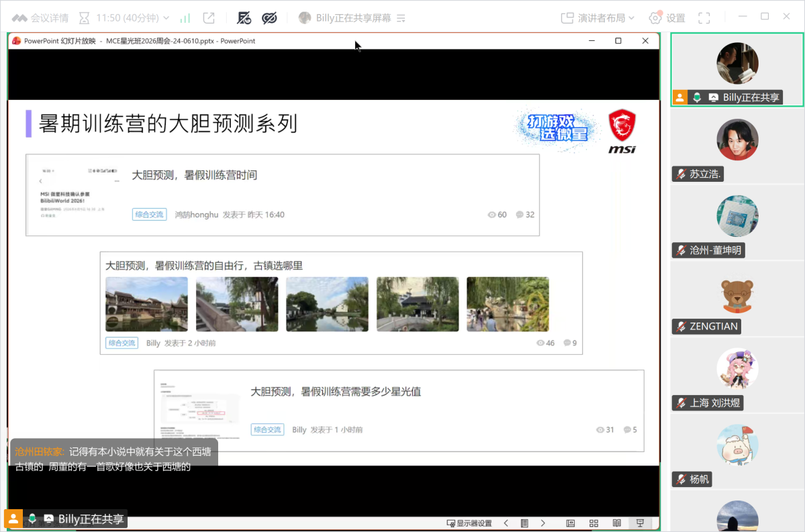Switch to normal view icon
805x532 pixels.
(x=571, y=523)
